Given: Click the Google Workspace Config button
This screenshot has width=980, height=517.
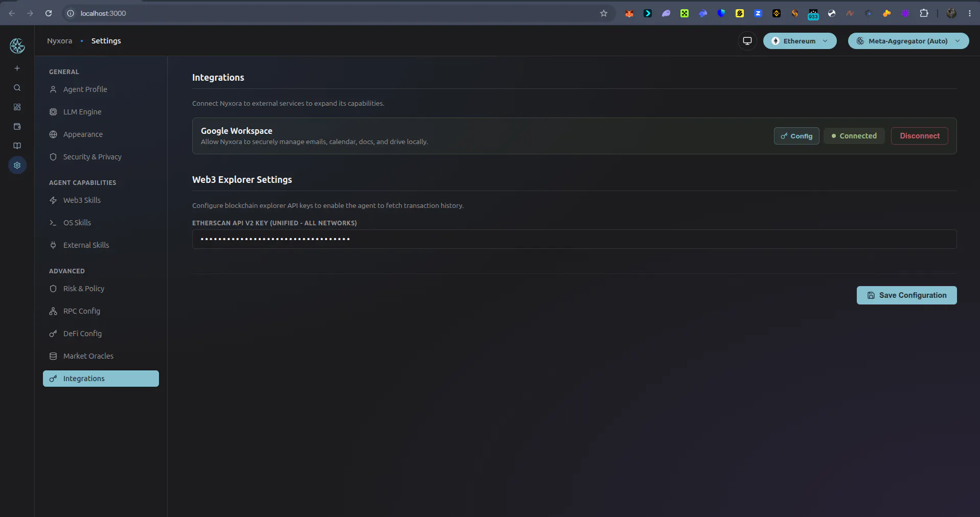Looking at the screenshot, I should (796, 136).
